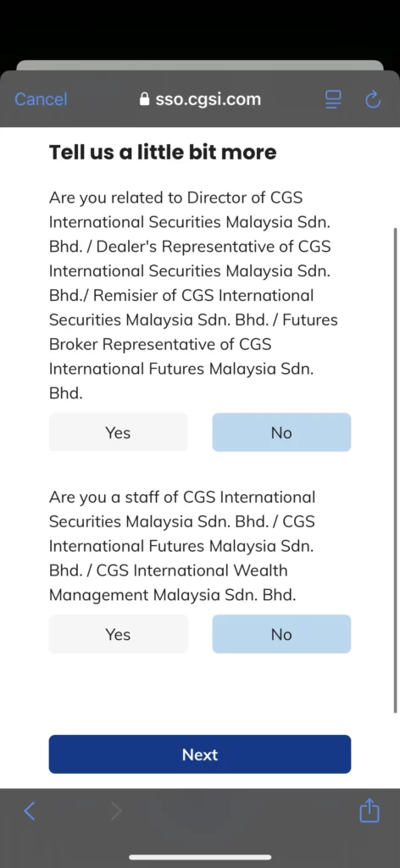Click the vertical scrollbar on the right edge
Viewport: 400px width, 868px height.
tap(395, 470)
